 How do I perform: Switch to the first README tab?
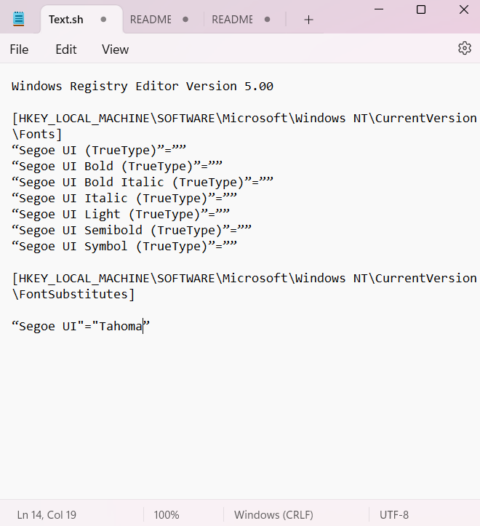pos(151,19)
